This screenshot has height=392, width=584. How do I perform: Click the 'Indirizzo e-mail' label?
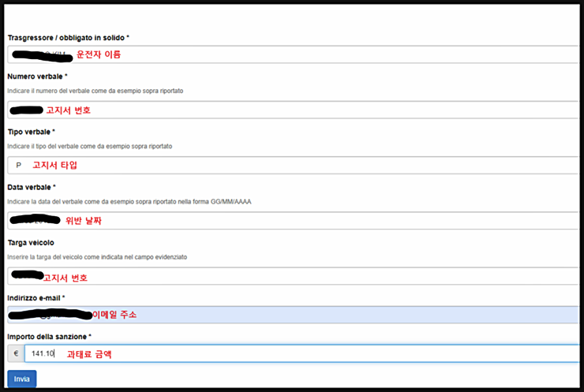click(x=36, y=298)
